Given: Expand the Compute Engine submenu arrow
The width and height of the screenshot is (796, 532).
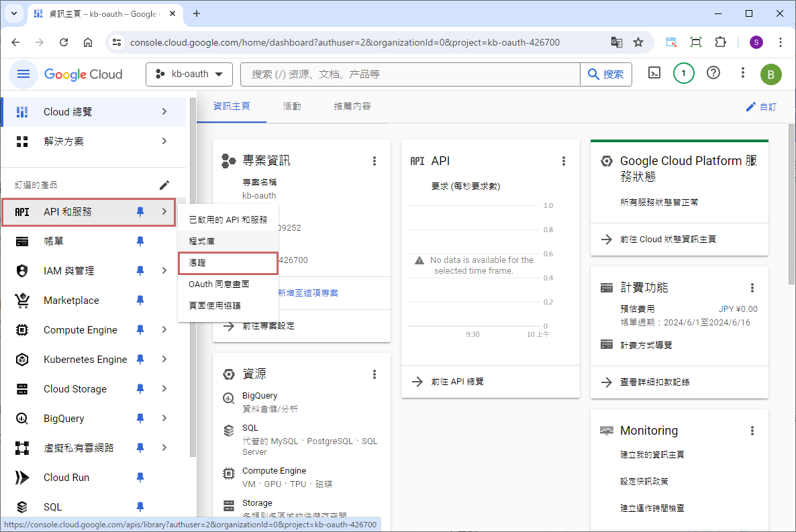Looking at the screenshot, I should pyautogui.click(x=164, y=330).
